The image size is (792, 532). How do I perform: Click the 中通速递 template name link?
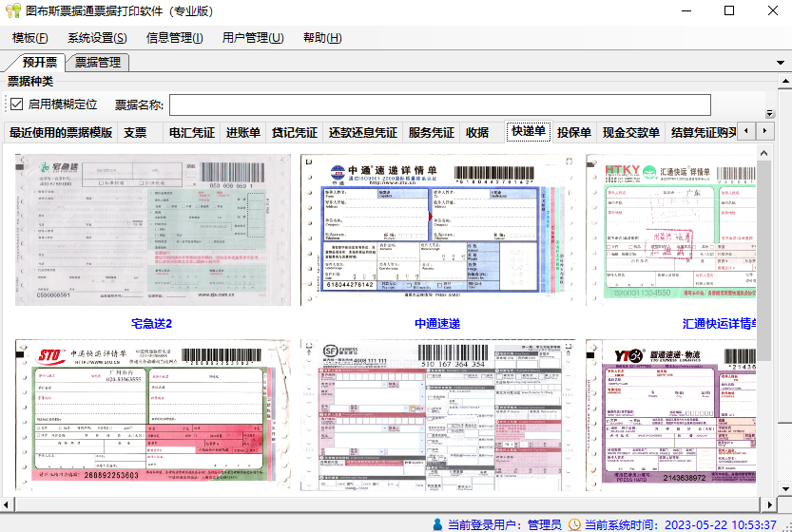pyautogui.click(x=437, y=324)
